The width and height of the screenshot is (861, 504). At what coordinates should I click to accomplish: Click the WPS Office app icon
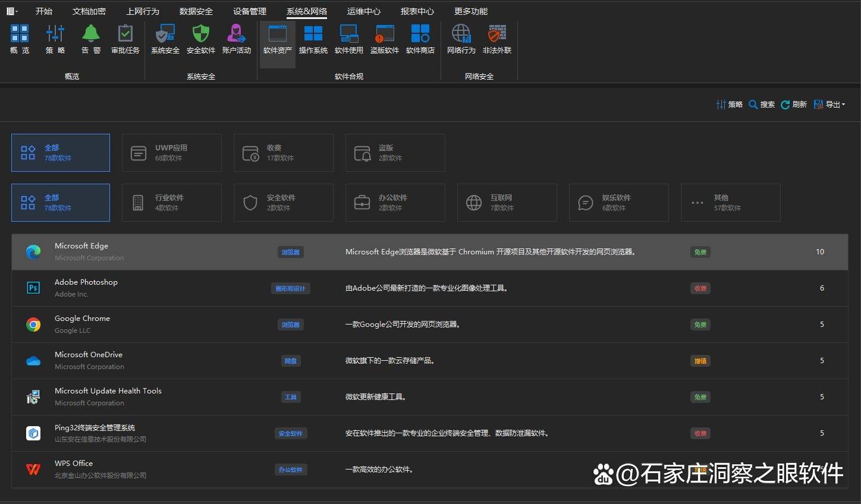click(33, 470)
